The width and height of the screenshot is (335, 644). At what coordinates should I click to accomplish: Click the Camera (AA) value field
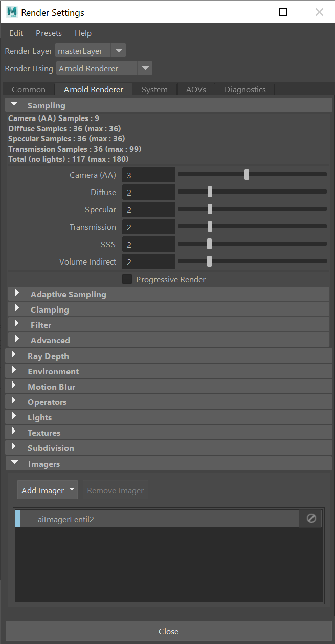point(148,175)
